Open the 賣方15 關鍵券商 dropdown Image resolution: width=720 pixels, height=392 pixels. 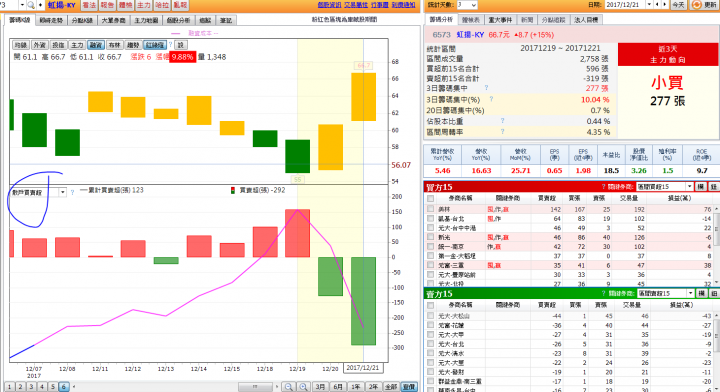(665, 293)
